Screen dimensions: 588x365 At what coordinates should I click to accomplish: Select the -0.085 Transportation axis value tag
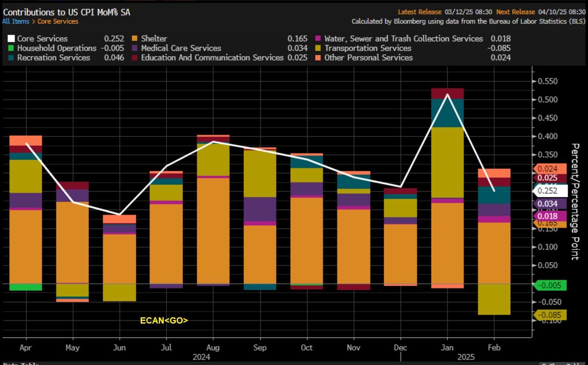coord(550,315)
